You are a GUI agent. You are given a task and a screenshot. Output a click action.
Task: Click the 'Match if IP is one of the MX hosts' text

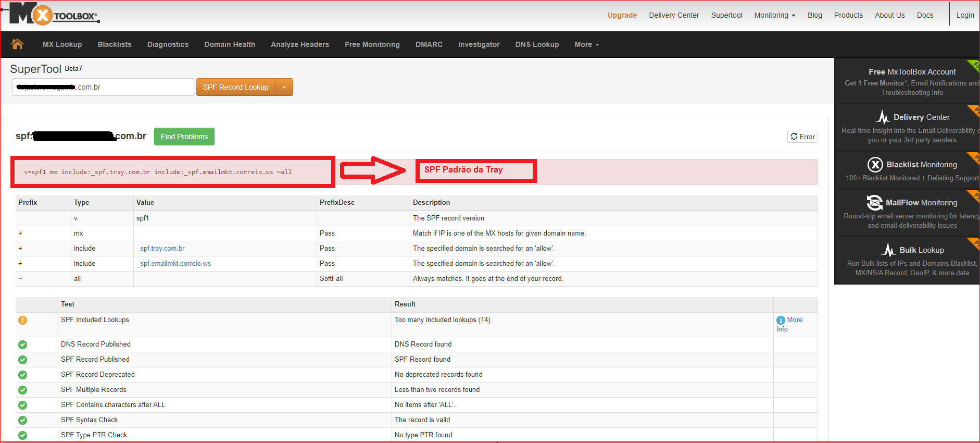(x=499, y=233)
